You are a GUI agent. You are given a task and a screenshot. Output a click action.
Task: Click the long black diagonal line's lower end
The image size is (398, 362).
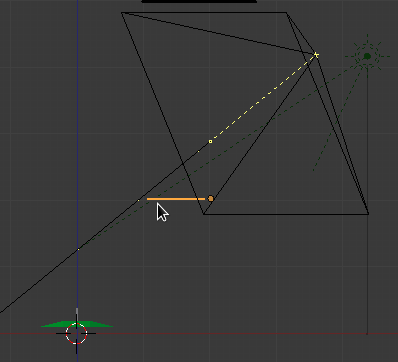pyautogui.click(x=1, y=312)
